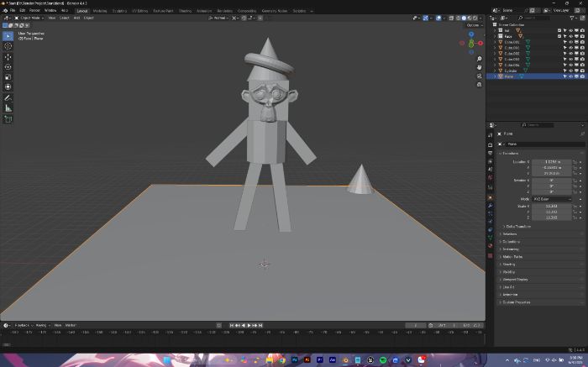Open the Material properties tab
588x367 pixels.
pos(490,246)
